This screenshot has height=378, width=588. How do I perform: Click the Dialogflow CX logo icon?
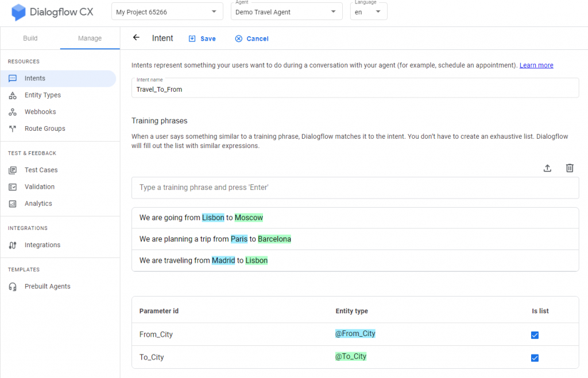tap(18, 13)
